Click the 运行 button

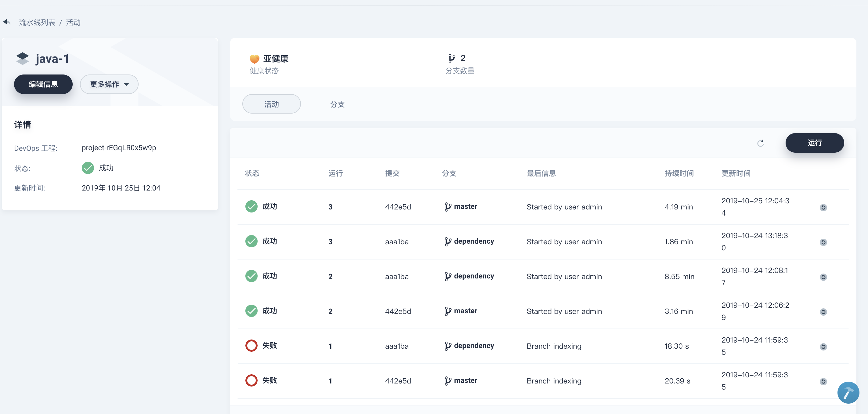814,143
